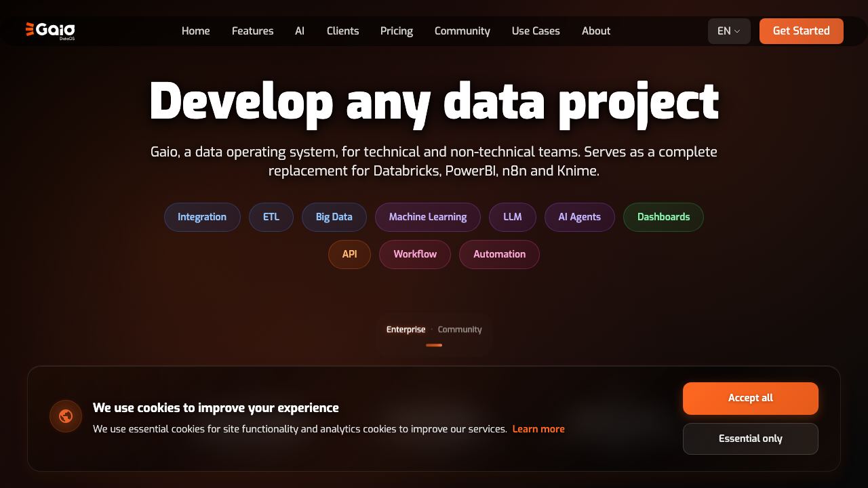Viewport: 868px width, 488px height.
Task: Switch to the Enterprise tab
Action: 406,329
